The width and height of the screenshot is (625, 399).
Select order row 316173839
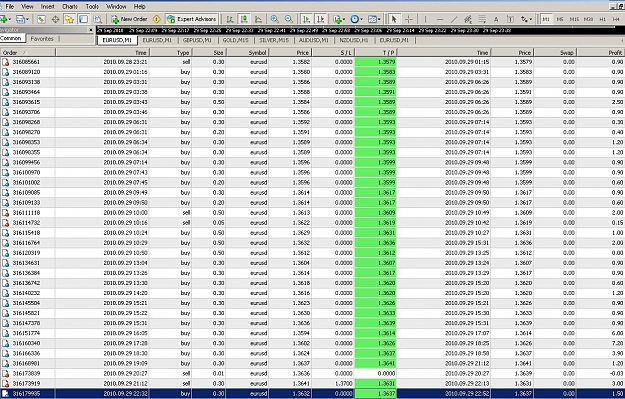pyautogui.click(x=312, y=373)
